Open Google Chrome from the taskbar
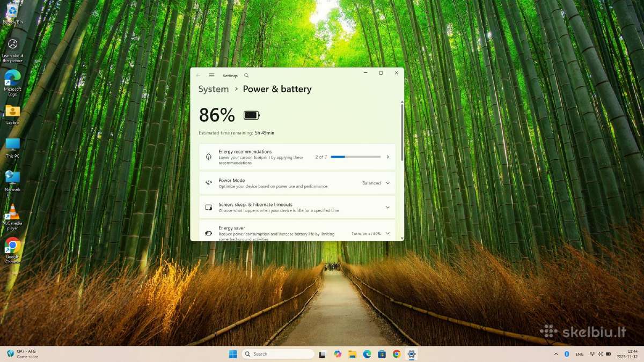Image resolution: width=644 pixels, height=362 pixels. coord(397,354)
